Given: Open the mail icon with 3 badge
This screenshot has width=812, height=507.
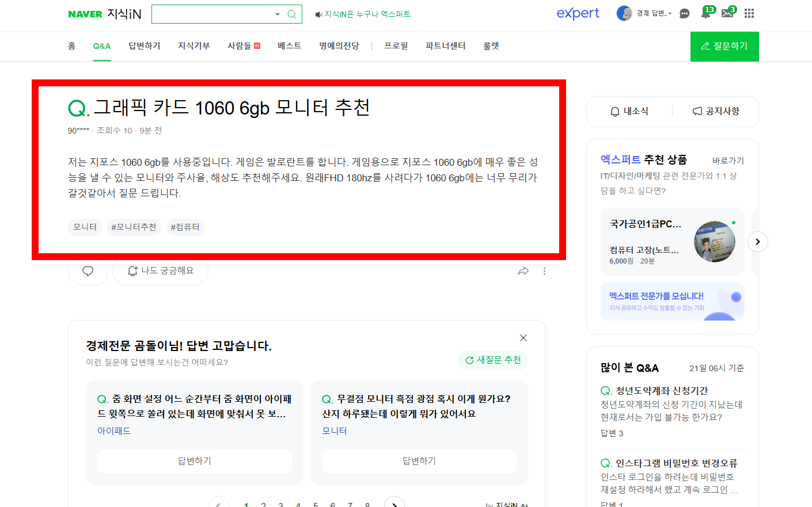Looking at the screenshot, I should pos(728,13).
